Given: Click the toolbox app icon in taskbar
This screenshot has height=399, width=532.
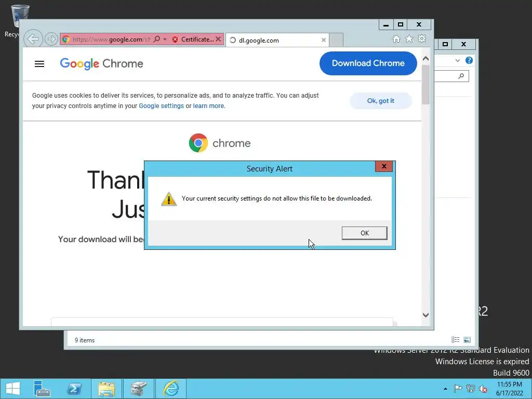Looking at the screenshot, I should (138, 389).
